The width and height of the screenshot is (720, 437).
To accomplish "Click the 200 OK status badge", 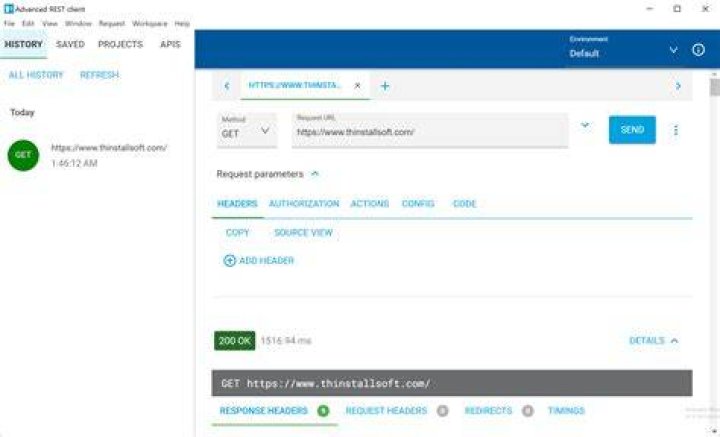I will (235, 341).
